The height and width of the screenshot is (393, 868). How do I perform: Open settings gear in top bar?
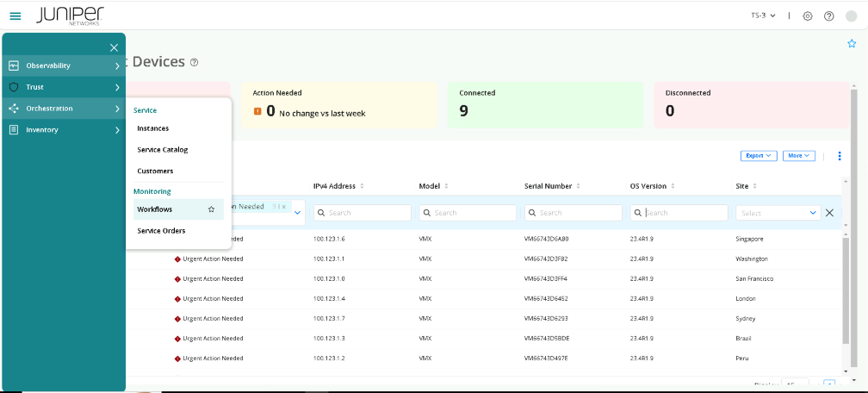point(808,16)
